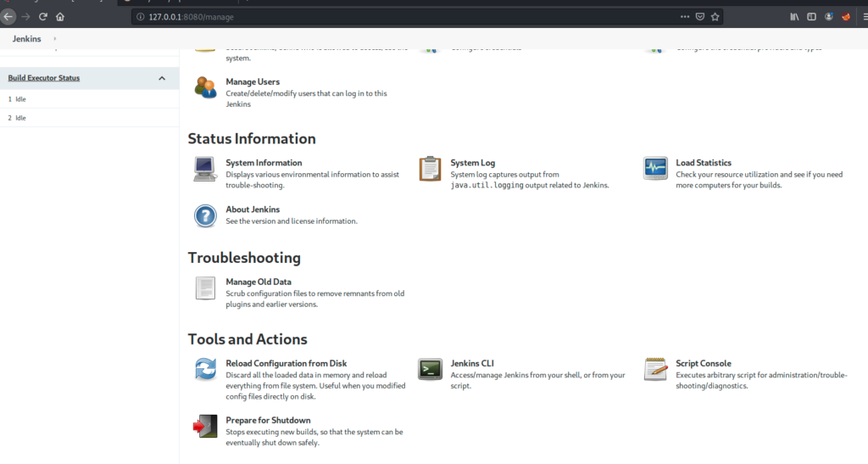This screenshot has width=868, height=464.
Task: Click the browser extension icon beside account icon
Action: [x=846, y=17]
